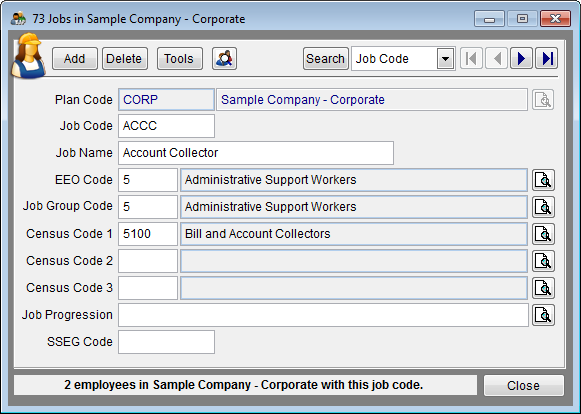Open the Tools menu button
The height and width of the screenshot is (414, 581).
click(180, 59)
